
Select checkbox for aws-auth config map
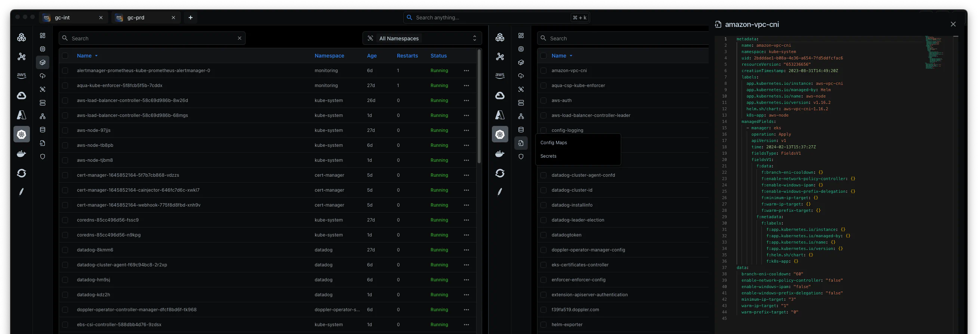543,100
